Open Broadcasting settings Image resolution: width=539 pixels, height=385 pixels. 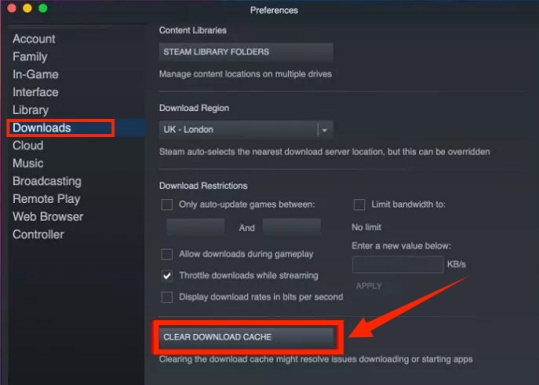point(47,181)
